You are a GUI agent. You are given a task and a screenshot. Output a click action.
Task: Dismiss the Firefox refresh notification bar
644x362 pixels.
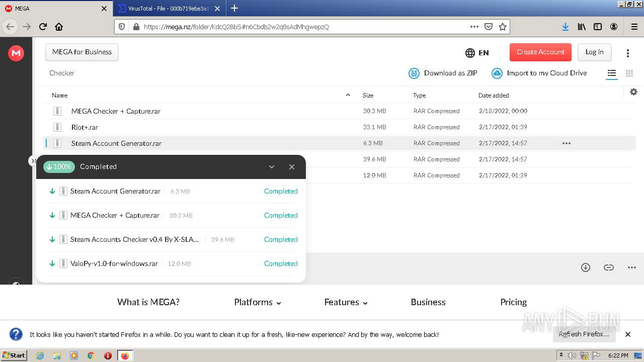[628, 334]
